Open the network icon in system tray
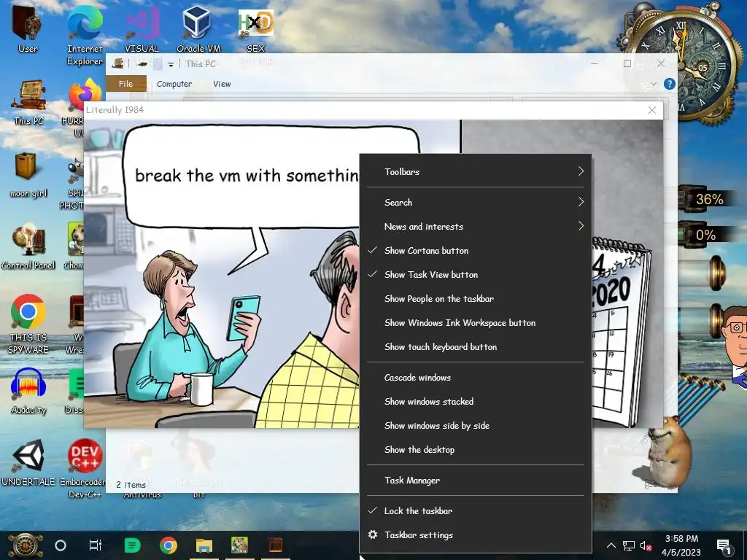Screen dimensions: 747x560 click(x=628, y=545)
